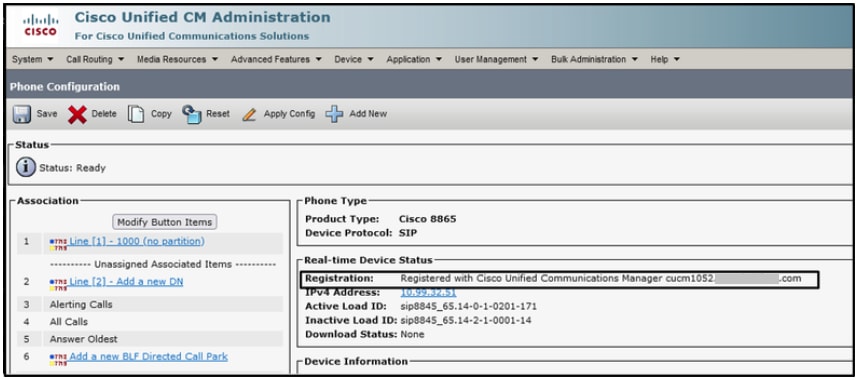
Task: Click the Download Status None value
Action: pos(412,334)
